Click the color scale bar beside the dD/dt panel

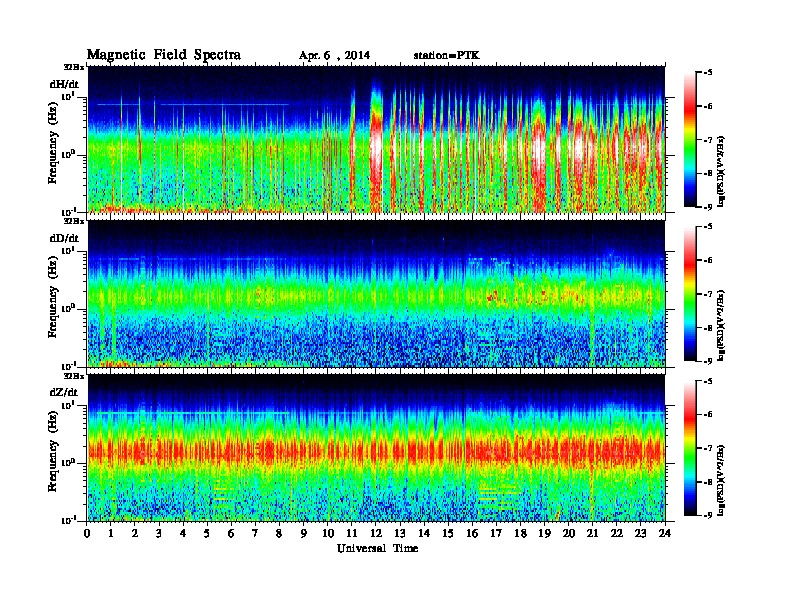[x=690, y=294]
